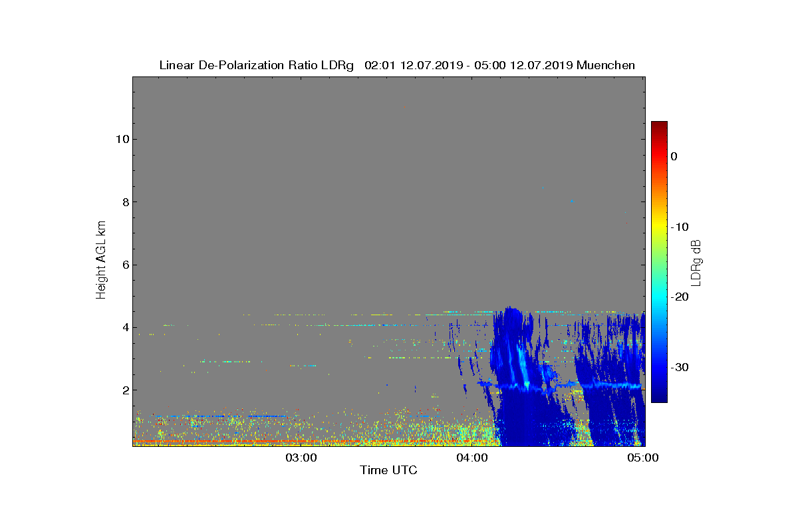Click the '05:00' time tick label
The image size is (798, 532).
[x=643, y=458]
